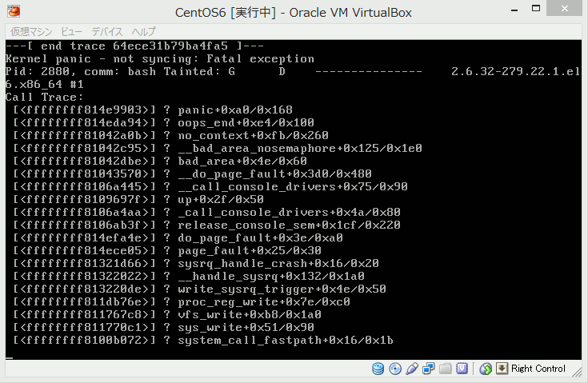Screen dimensions: 588x383
Task: Click the Right Control host key label
Action: [x=538, y=369]
